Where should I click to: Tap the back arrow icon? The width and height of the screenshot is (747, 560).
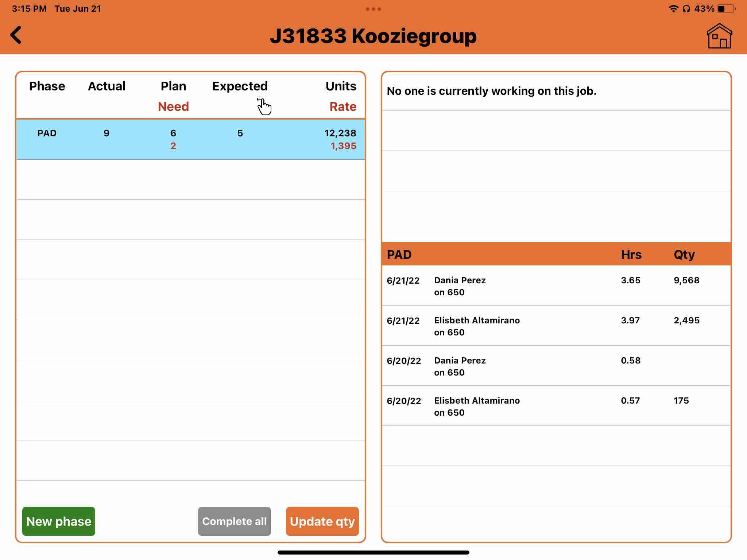pos(16,35)
